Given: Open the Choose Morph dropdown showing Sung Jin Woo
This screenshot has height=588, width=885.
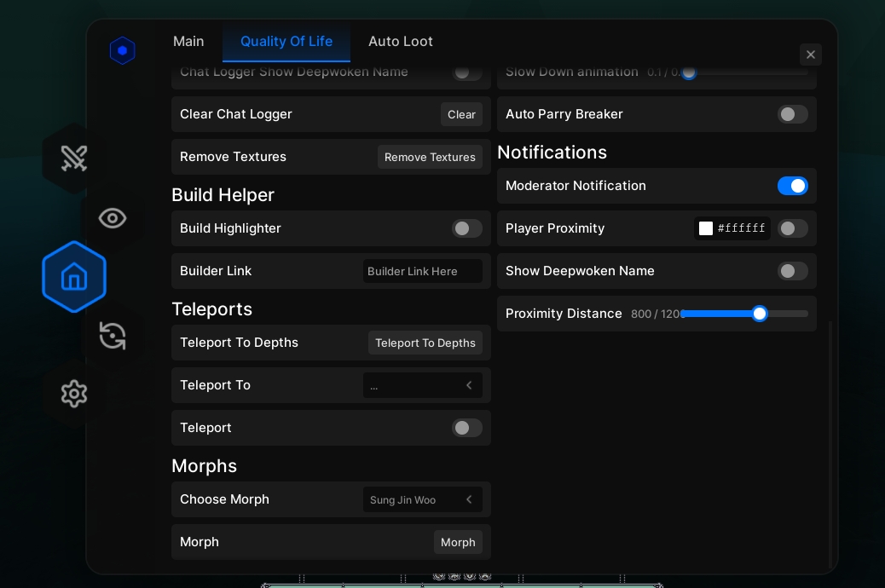Looking at the screenshot, I should click(424, 499).
